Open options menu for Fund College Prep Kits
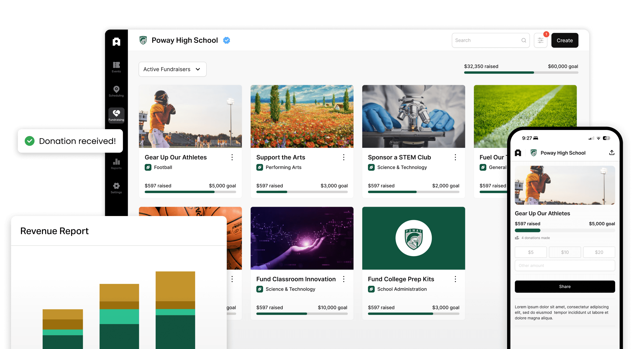 tap(455, 279)
